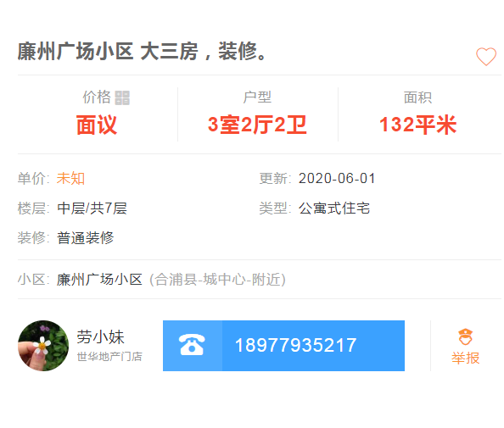Click the 普通装修 decoration value

pos(85,238)
